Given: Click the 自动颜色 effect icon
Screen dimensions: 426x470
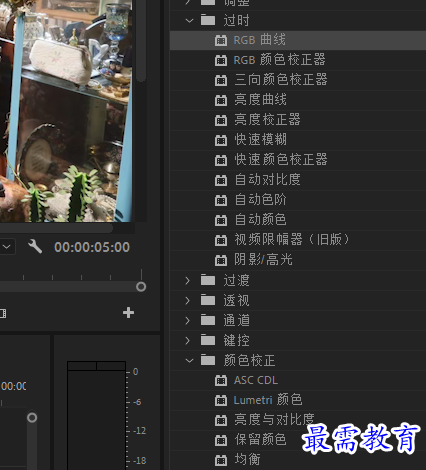Looking at the screenshot, I should 221,220.
